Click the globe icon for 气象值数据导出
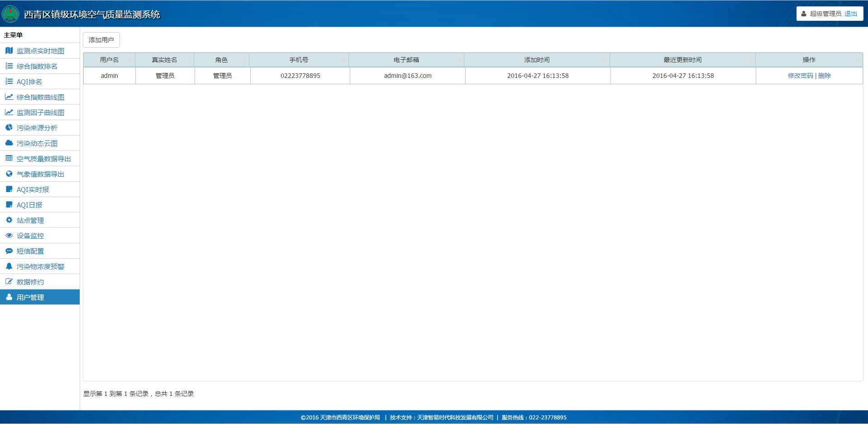The height and width of the screenshot is (424, 868). point(9,174)
